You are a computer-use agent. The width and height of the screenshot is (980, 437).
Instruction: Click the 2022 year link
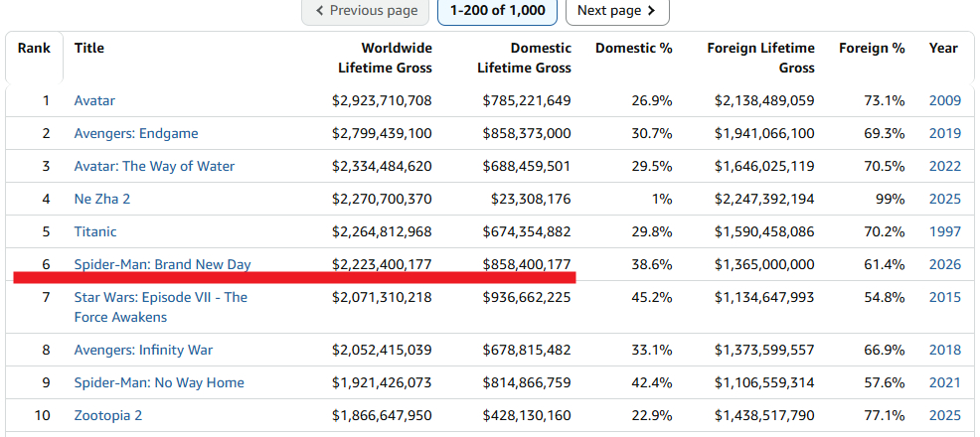945,166
